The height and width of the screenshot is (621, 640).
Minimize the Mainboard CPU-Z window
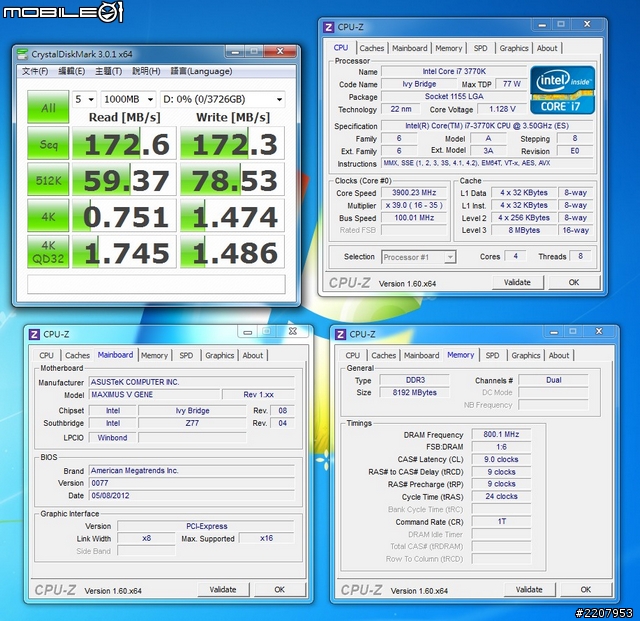(247, 332)
